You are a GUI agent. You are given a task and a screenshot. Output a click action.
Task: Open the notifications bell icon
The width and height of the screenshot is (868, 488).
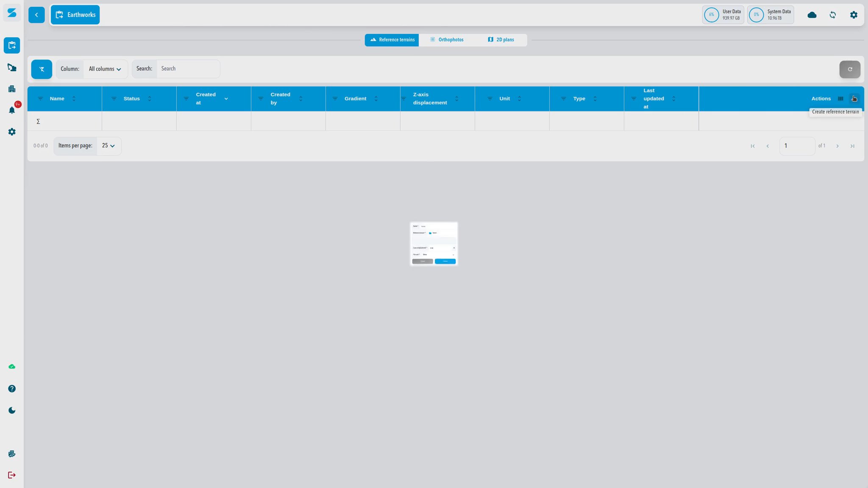pos(12,111)
